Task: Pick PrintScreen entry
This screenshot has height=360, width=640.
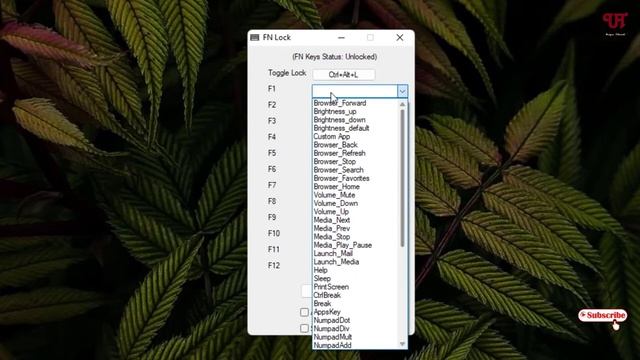Action: 331,287
